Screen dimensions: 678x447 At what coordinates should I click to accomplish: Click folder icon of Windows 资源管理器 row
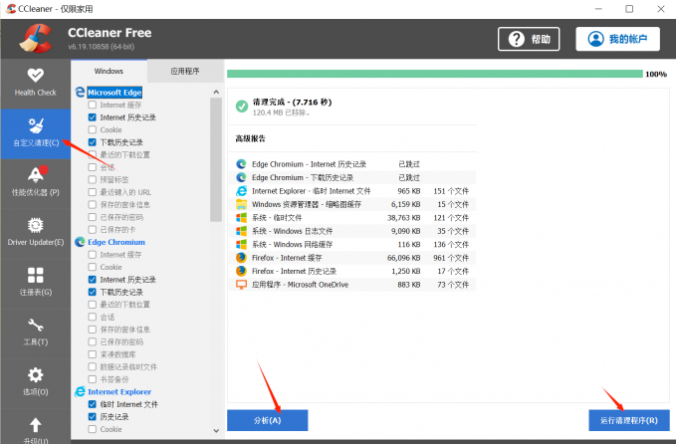click(x=241, y=204)
